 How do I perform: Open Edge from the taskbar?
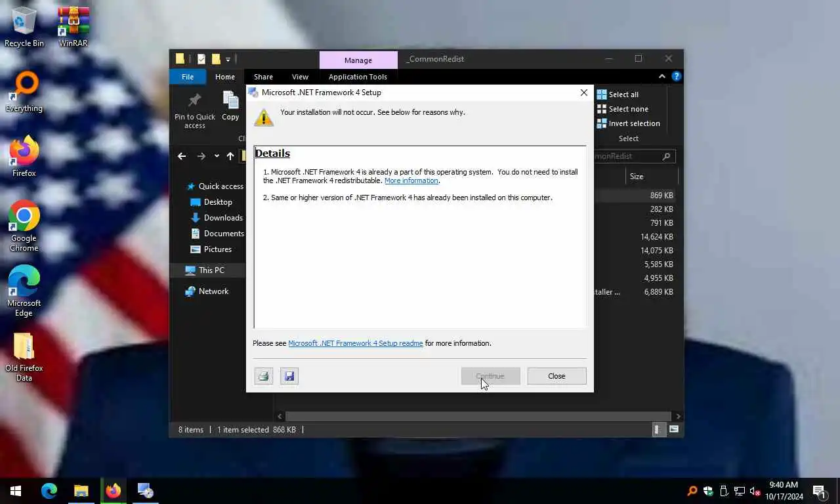click(x=49, y=491)
